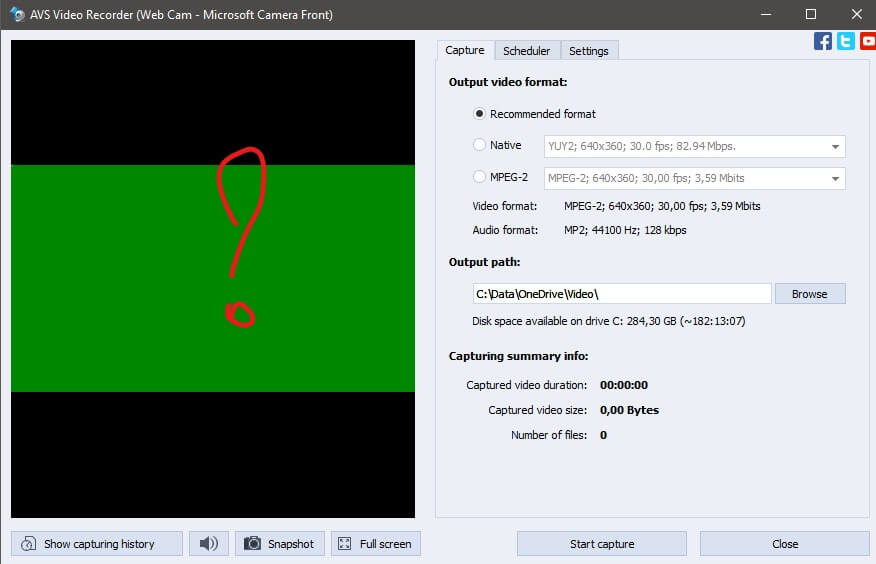Expand the Native YUY2 format dropdown

click(834, 147)
